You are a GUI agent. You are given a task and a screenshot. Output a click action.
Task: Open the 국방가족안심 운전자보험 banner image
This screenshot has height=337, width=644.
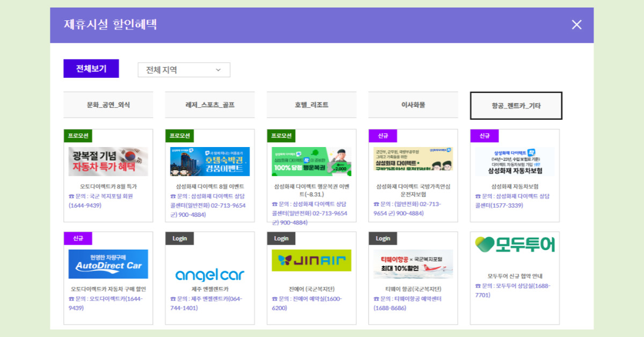pos(413,159)
